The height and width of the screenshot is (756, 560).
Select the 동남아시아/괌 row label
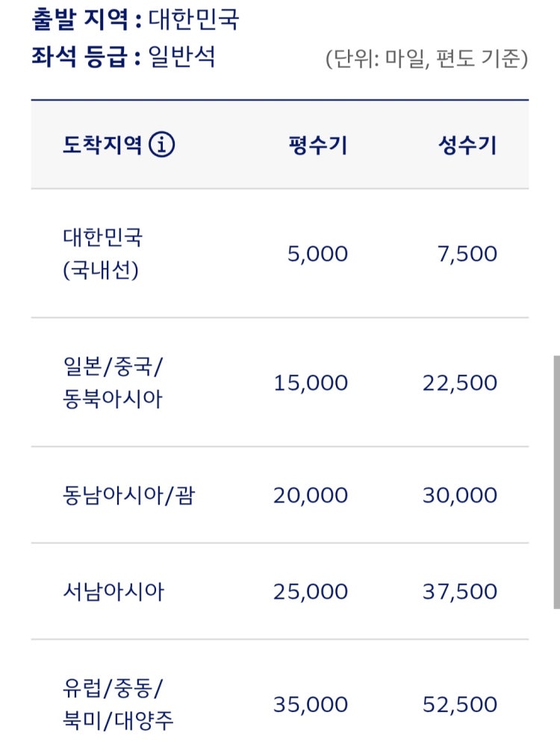(128, 495)
